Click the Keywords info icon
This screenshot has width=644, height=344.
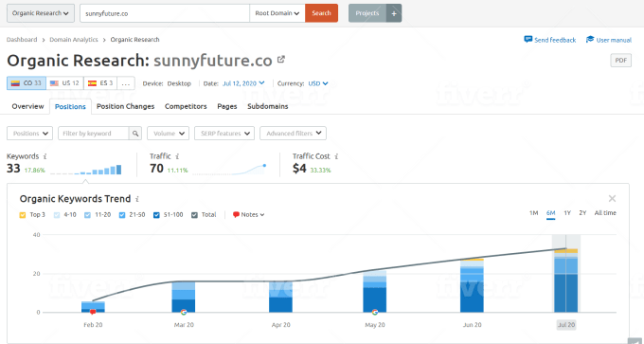(x=45, y=156)
